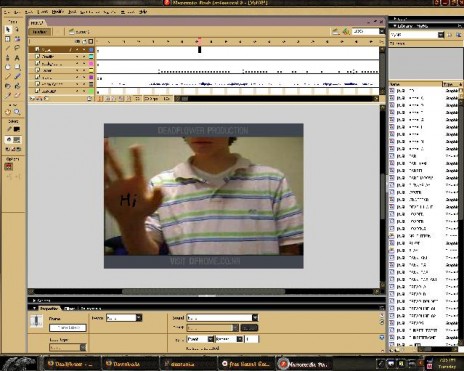Toggle lock all layers padlock icon
The image size is (464, 371).
click(x=84, y=42)
